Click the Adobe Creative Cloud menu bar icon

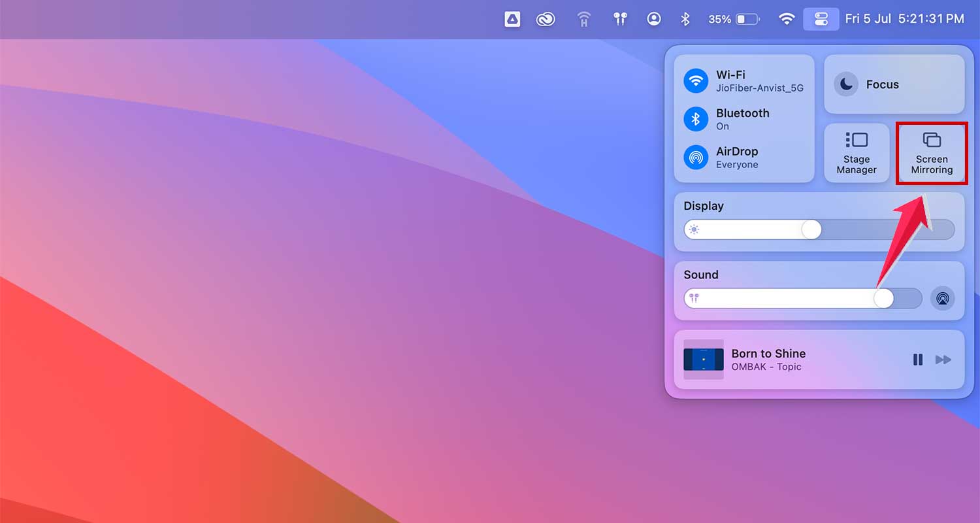546,19
